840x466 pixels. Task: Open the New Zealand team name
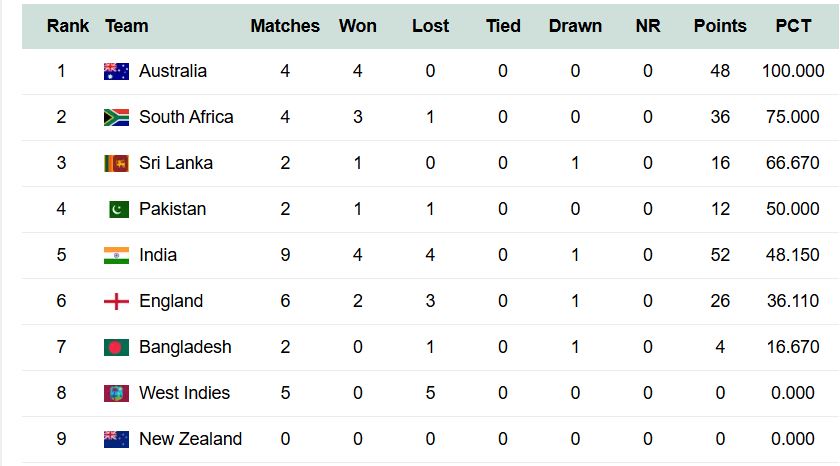pos(190,439)
